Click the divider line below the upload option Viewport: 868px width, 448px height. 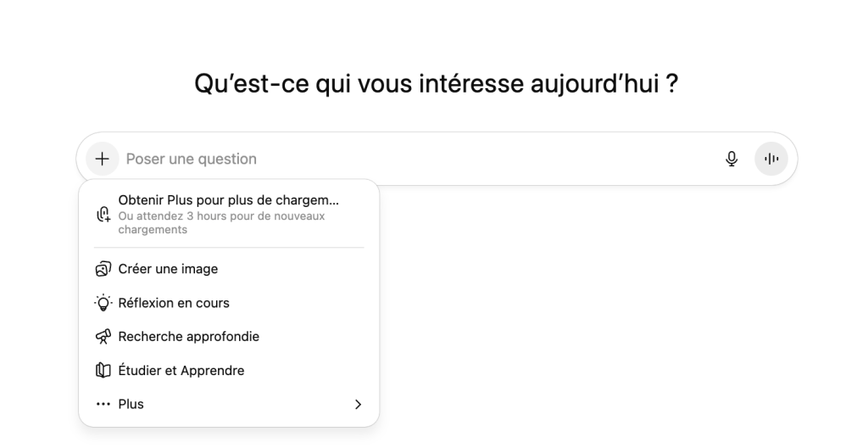[229, 248]
